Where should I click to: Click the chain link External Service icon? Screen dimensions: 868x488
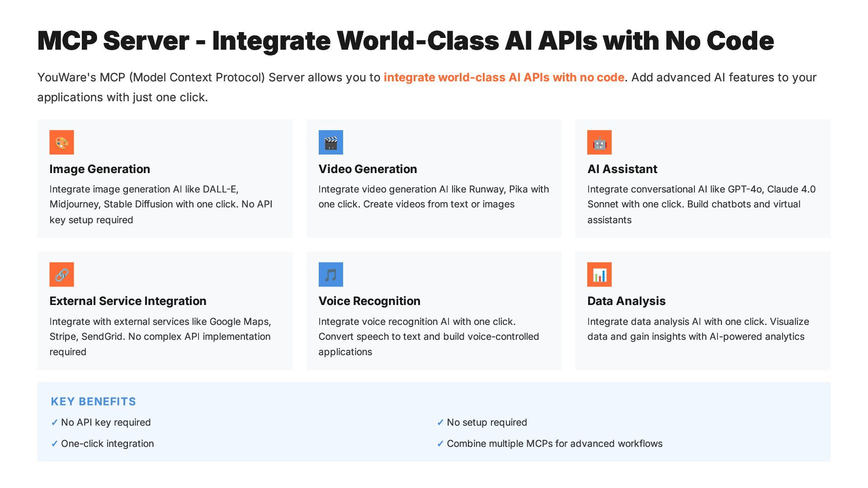coord(61,274)
